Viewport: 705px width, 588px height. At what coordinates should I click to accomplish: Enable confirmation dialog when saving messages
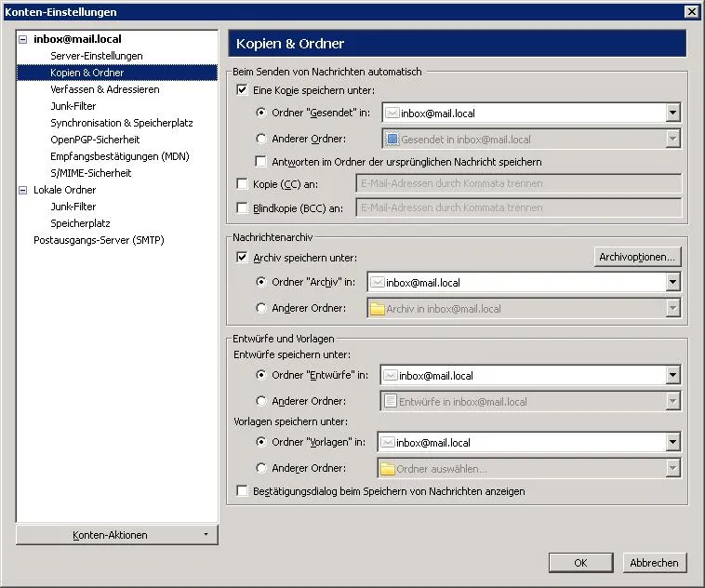tap(242, 491)
